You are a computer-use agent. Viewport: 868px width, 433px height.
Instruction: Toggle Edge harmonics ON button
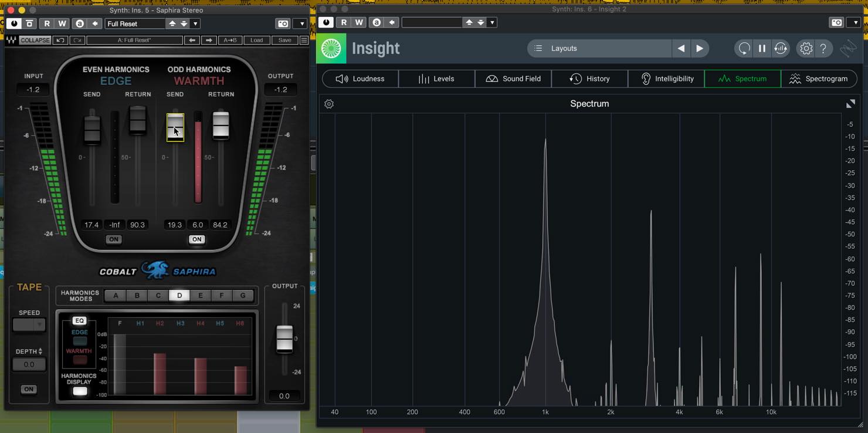pos(114,239)
